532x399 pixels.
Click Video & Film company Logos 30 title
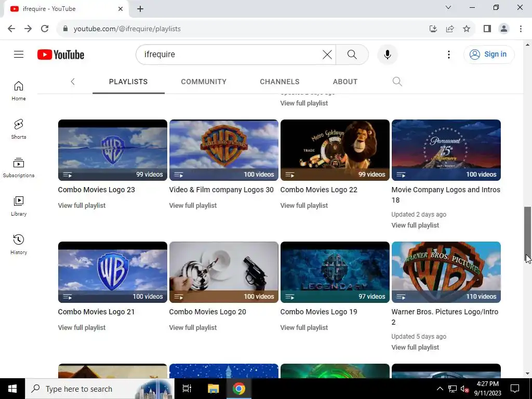click(x=221, y=190)
